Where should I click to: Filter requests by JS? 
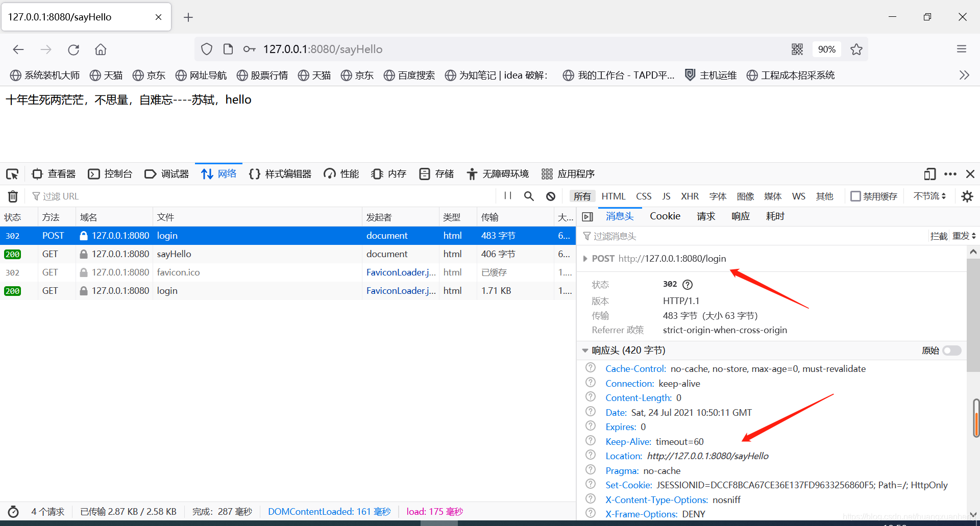tap(666, 196)
